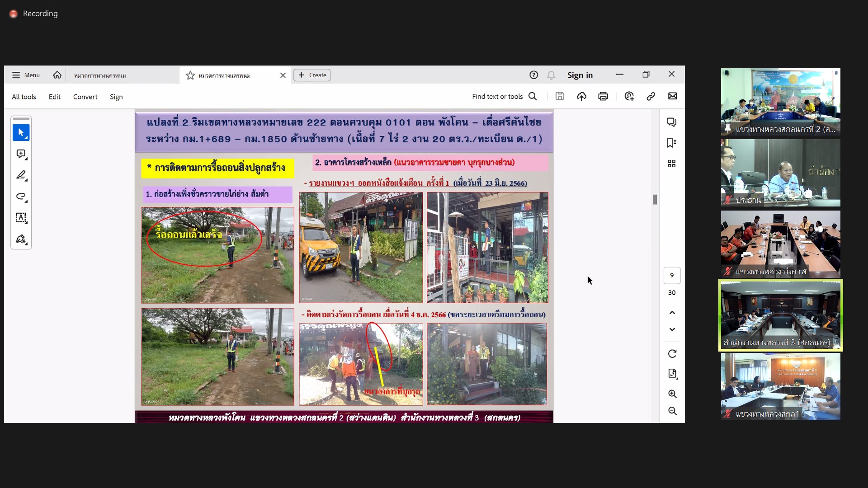Click the zoom in magnifier
This screenshot has height=488, width=868.
coord(672,394)
